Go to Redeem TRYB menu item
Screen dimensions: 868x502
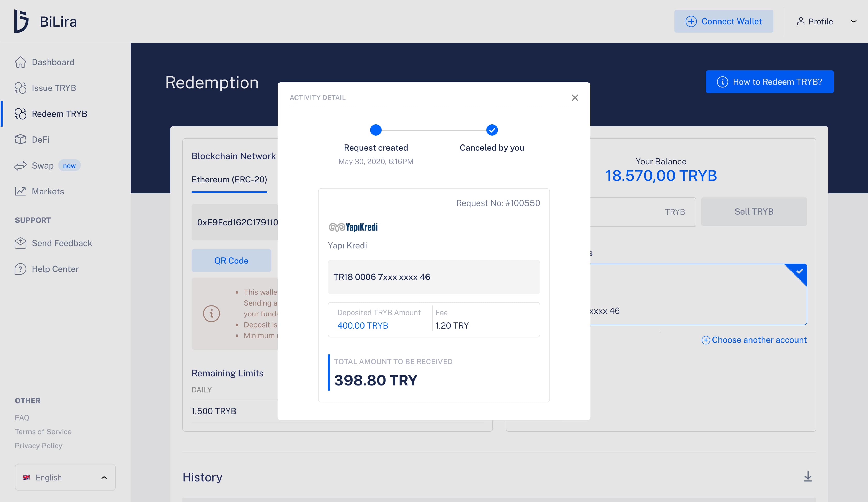[59, 114]
